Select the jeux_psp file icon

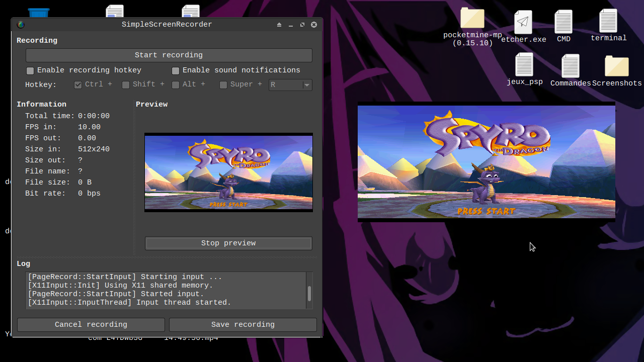coord(524,65)
